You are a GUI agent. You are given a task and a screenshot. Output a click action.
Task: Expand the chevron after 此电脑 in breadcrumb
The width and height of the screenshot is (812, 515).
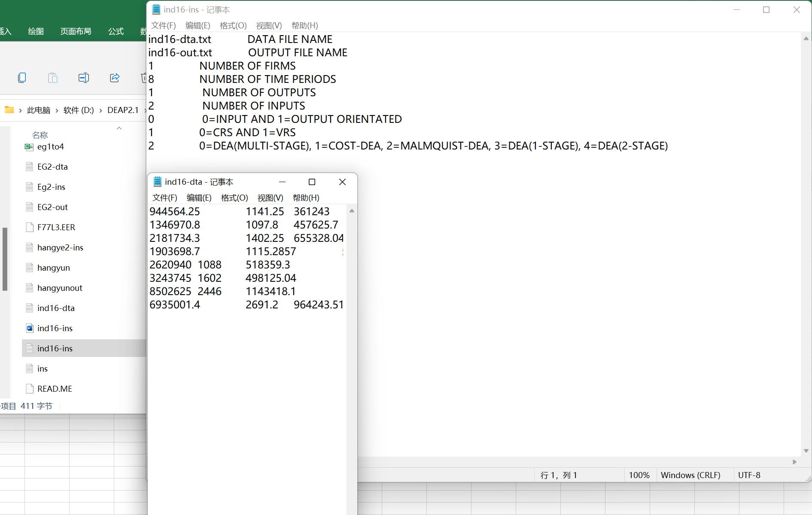click(x=57, y=110)
